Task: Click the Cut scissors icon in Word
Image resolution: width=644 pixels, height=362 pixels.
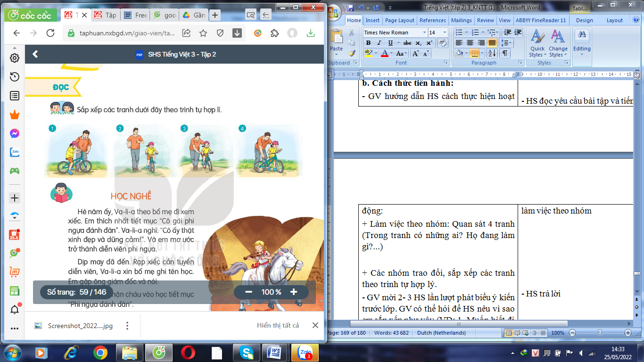Action: click(x=352, y=33)
